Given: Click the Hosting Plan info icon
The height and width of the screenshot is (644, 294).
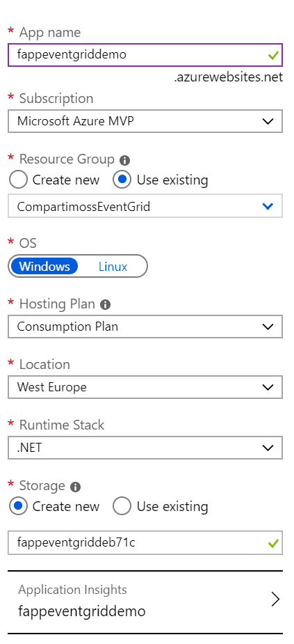Looking at the screenshot, I should (106, 305).
